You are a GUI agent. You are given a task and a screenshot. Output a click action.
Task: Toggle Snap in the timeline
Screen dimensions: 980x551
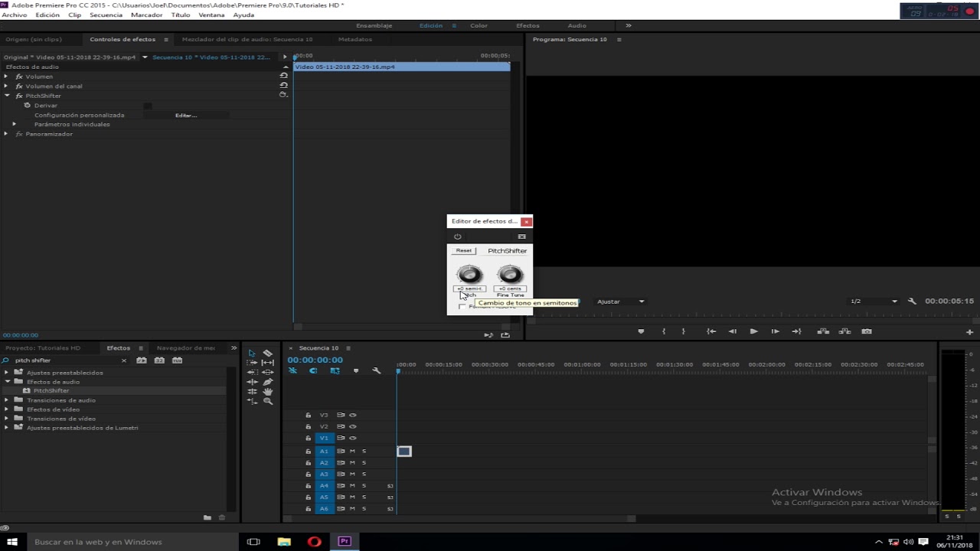click(x=313, y=370)
